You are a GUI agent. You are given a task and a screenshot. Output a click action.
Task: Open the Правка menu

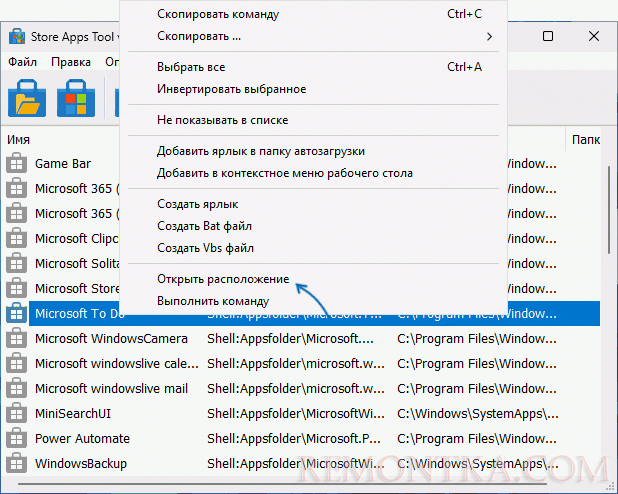(71, 62)
